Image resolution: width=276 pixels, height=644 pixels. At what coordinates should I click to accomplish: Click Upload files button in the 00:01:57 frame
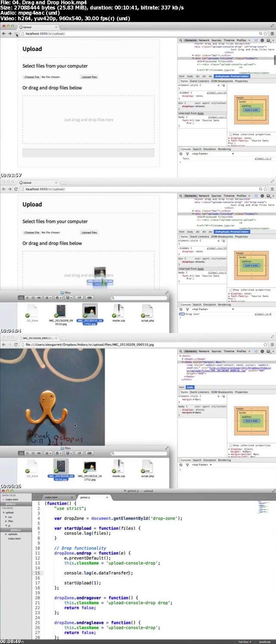[x=89, y=77]
